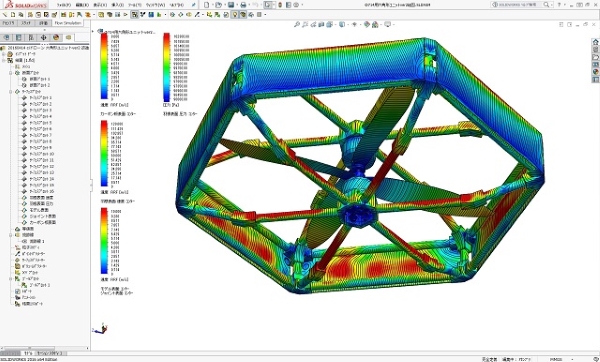Switch to the Flow Simulation tab

(68, 23)
